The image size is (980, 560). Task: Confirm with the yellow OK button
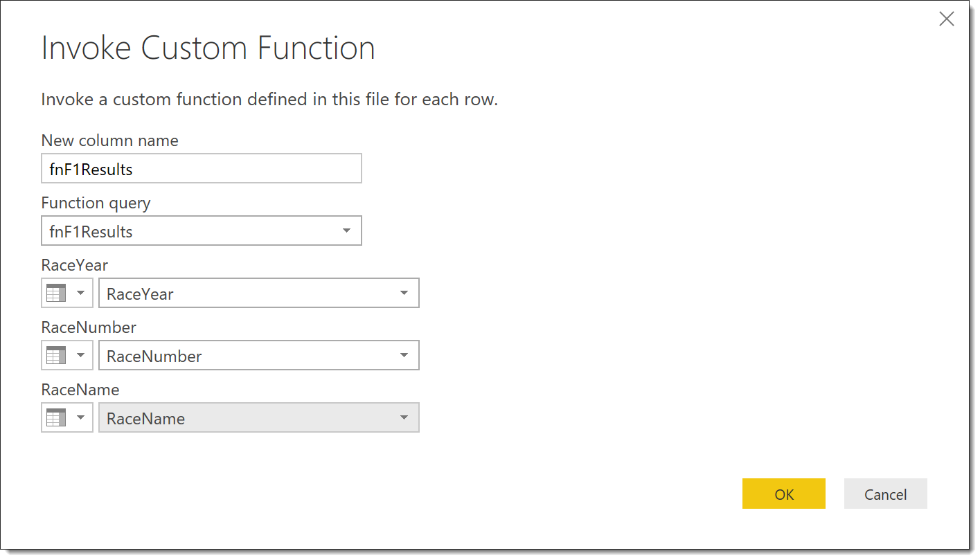coord(783,494)
